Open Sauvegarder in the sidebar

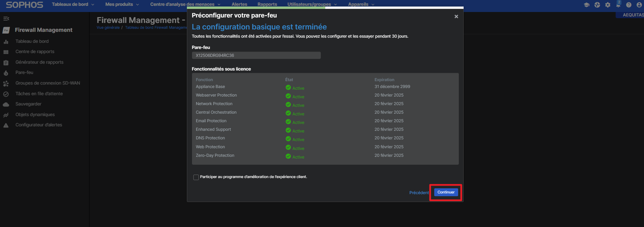coord(28,104)
